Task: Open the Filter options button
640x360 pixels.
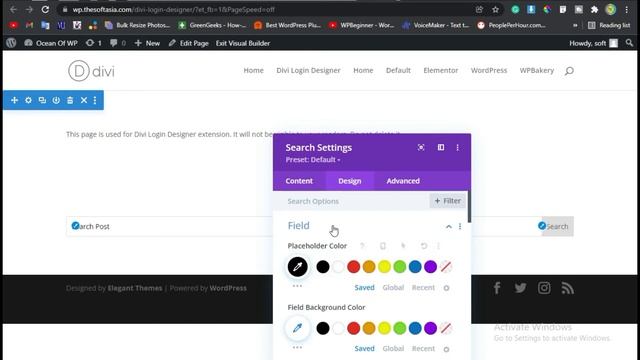Action: click(447, 201)
